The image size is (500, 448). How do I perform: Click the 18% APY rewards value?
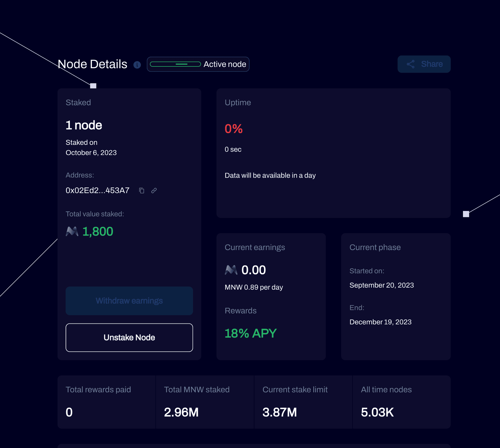coord(251,333)
